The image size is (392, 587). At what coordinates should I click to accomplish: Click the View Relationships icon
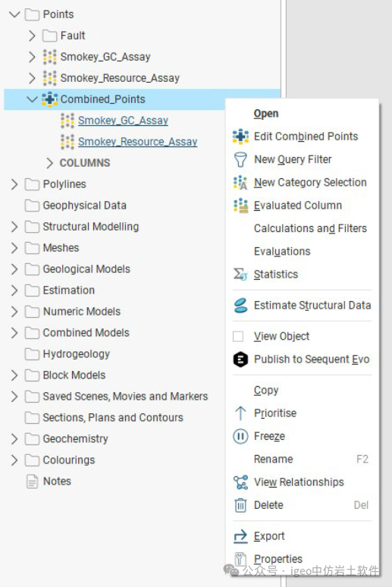coord(240,482)
